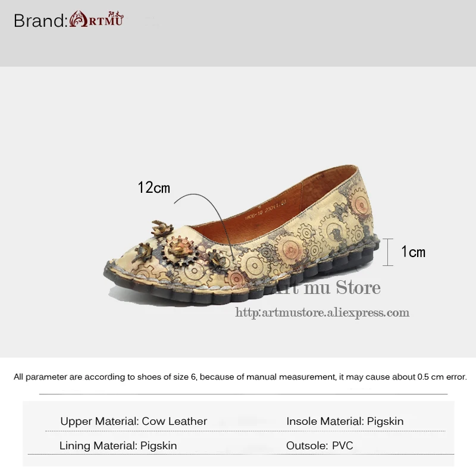Click the Chinese characters above RTMU logo
The image size is (476, 476).
116,14
